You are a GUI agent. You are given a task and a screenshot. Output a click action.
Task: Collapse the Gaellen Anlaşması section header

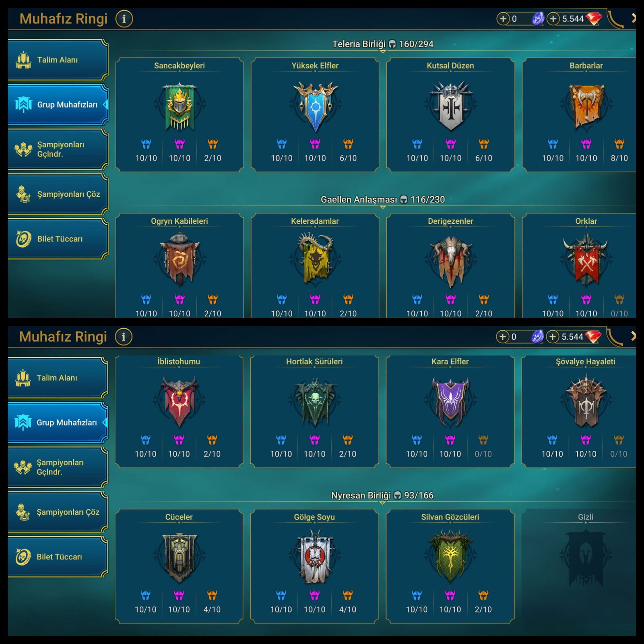pos(382,200)
